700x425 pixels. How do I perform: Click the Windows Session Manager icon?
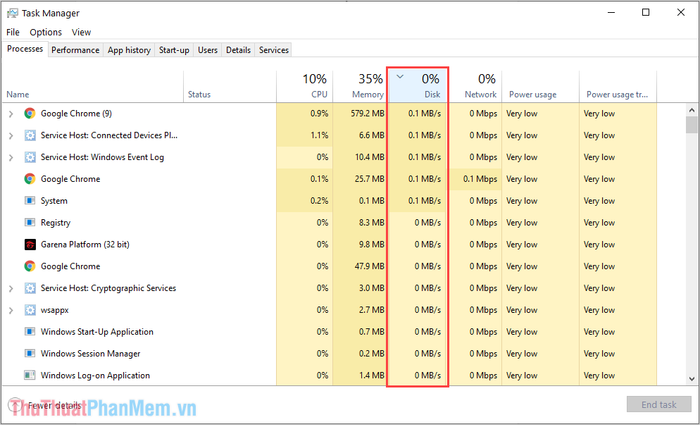(x=30, y=354)
